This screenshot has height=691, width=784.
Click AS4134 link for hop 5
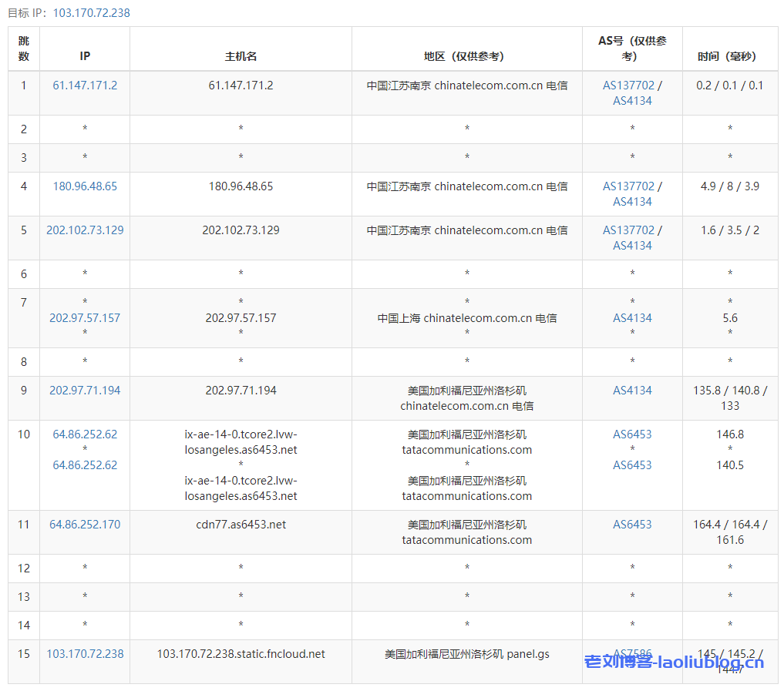click(x=632, y=245)
